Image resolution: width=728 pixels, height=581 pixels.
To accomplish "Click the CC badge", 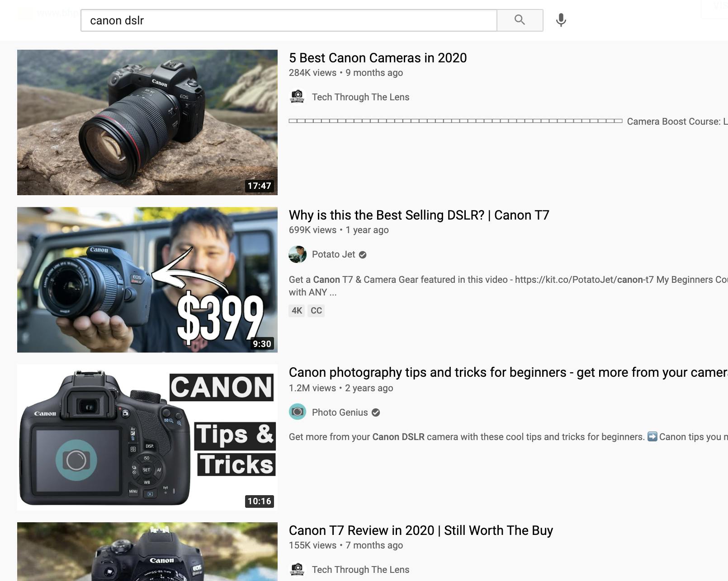I will 316,310.
